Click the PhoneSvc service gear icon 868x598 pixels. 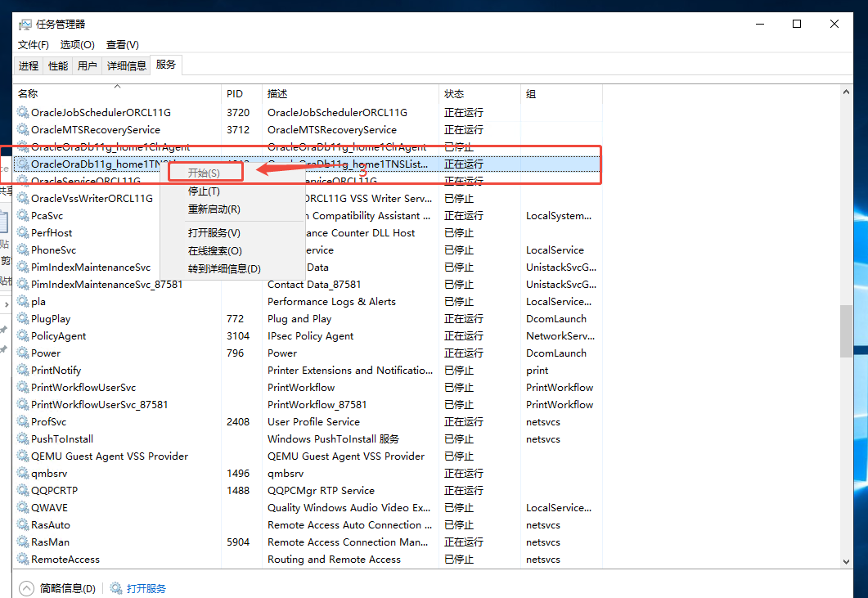pyautogui.click(x=23, y=250)
